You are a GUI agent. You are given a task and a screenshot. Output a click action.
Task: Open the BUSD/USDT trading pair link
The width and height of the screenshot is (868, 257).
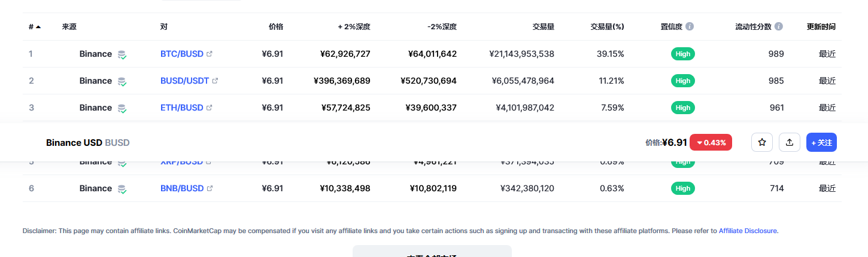pyautogui.click(x=184, y=81)
